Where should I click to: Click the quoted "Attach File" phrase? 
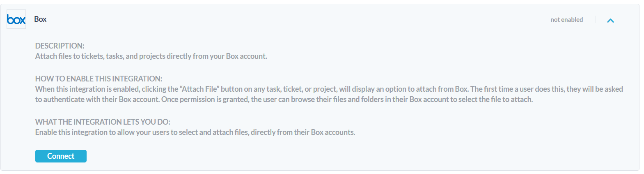200,89
